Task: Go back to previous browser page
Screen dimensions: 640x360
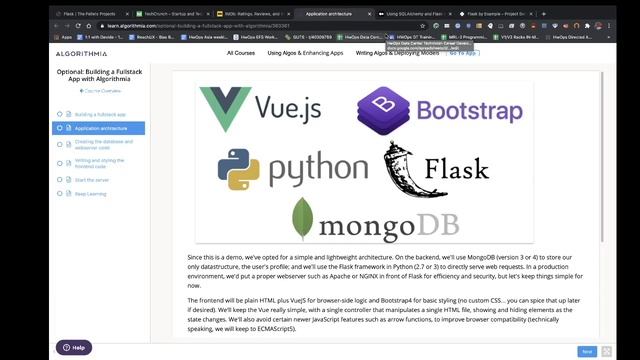Action: [x=57, y=26]
